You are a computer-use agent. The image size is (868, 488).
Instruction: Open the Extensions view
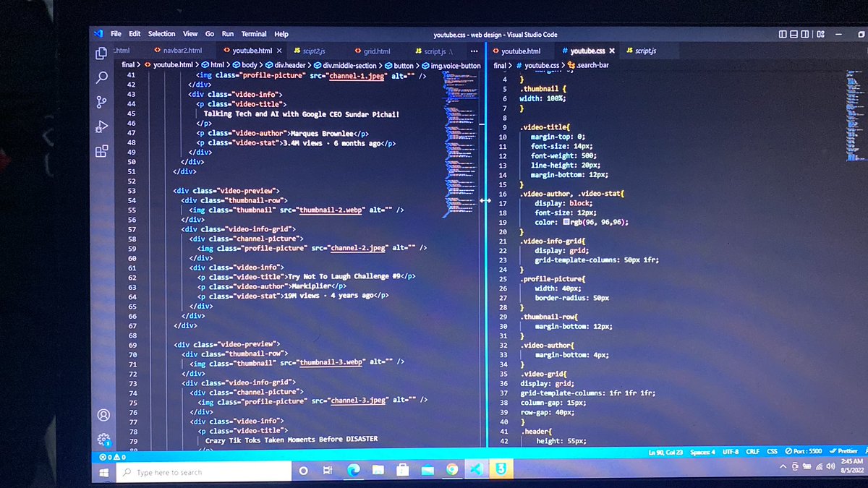point(102,151)
